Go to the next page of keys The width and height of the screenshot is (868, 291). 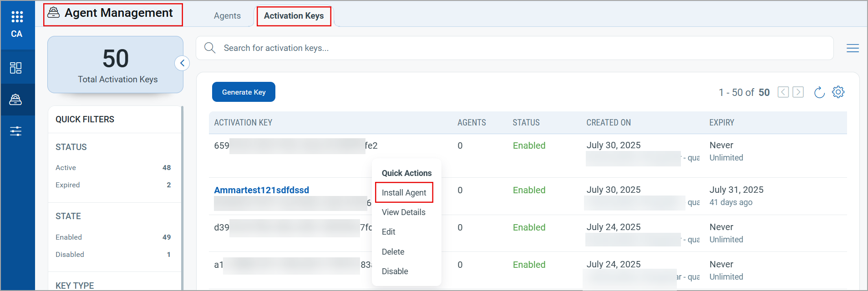[798, 92]
